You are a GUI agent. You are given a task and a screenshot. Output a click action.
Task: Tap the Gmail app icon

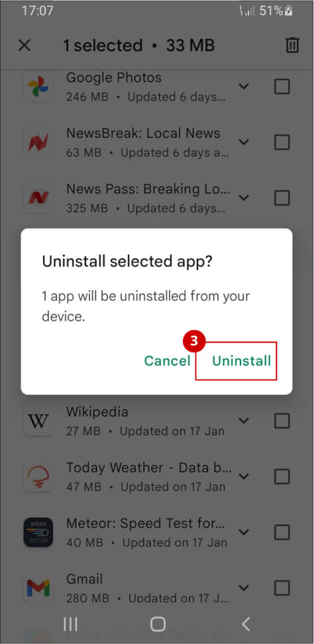pyautogui.click(x=38, y=588)
